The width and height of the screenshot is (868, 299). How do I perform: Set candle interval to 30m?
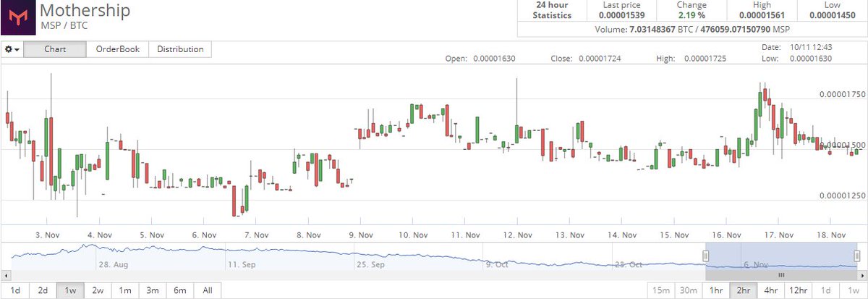pos(689,290)
